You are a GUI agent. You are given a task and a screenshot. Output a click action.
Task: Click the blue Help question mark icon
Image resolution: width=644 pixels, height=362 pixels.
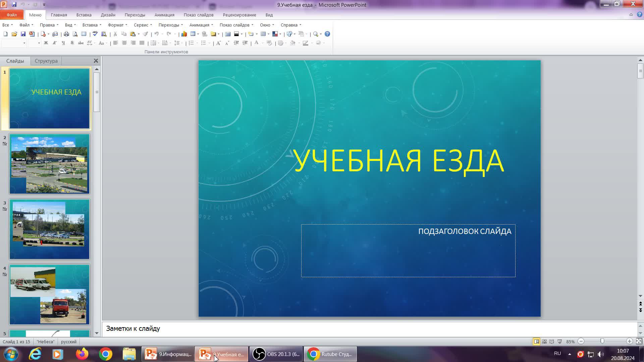click(x=327, y=34)
